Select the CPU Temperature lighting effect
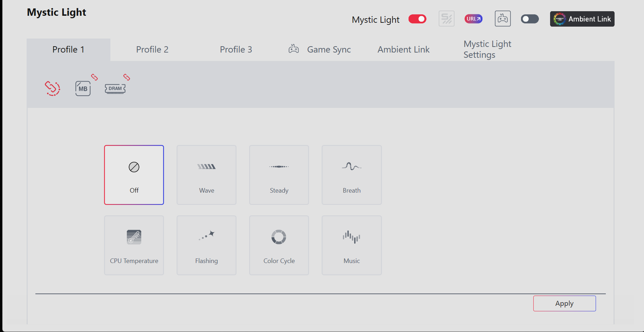The height and width of the screenshot is (332, 644). coord(134,245)
